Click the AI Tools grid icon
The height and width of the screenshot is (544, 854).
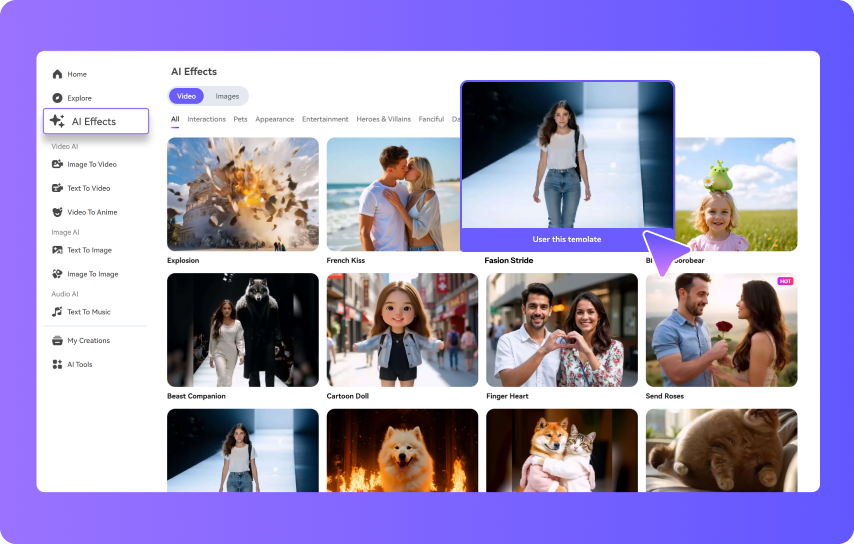pyautogui.click(x=57, y=364)
